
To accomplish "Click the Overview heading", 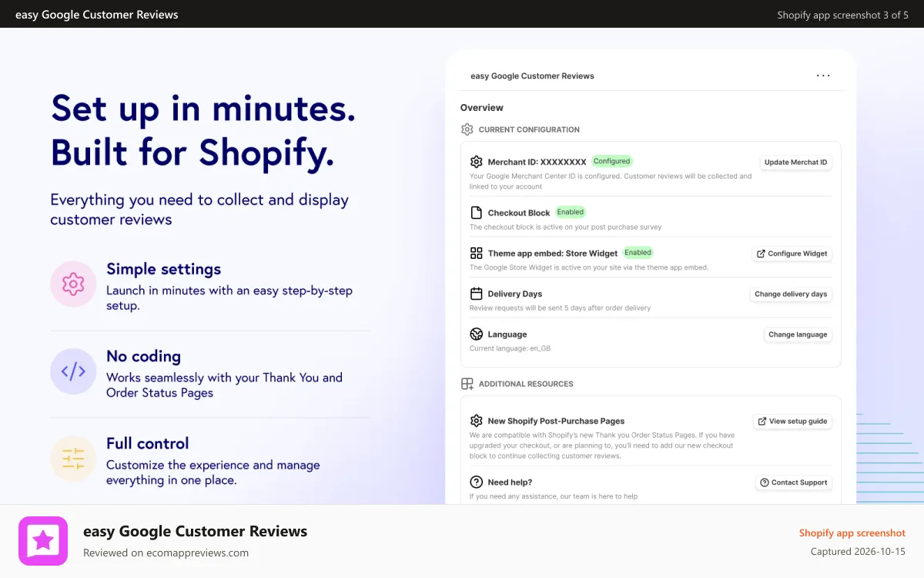I will [x=482, y=108].
